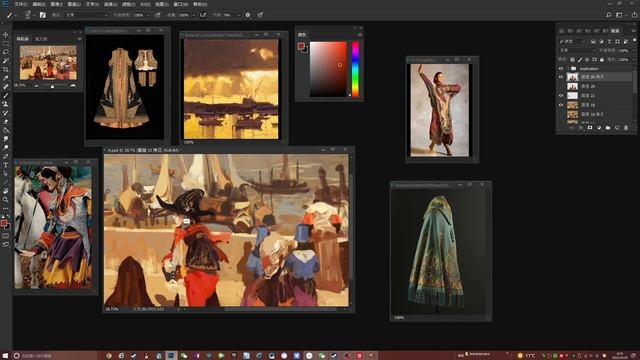Click the foreground color swatch in toolbox
This screenshot has height=360, width=640.
(x=4, y=223)
